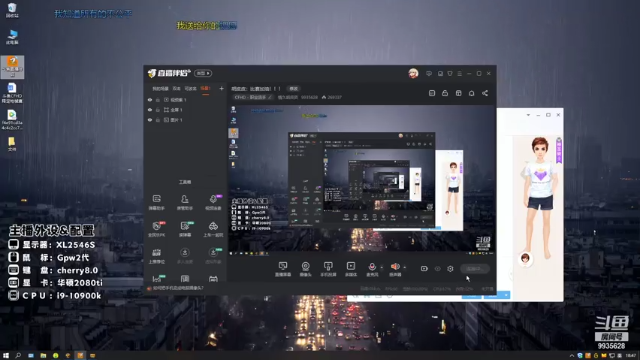Image resolution: width=640 pixels, height=360 pixels.
Task: Select the first source row in scene list
Action: coord(185,100)
